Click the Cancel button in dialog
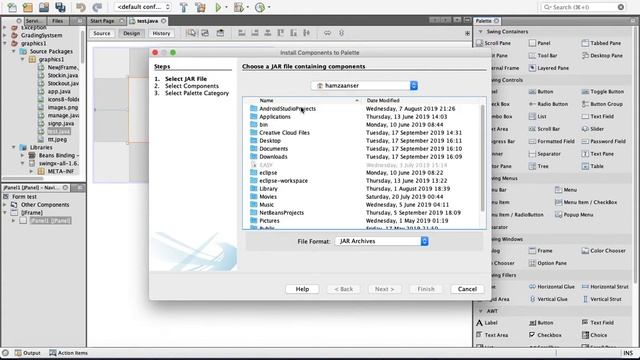The image size is (640, 360). 467,289
